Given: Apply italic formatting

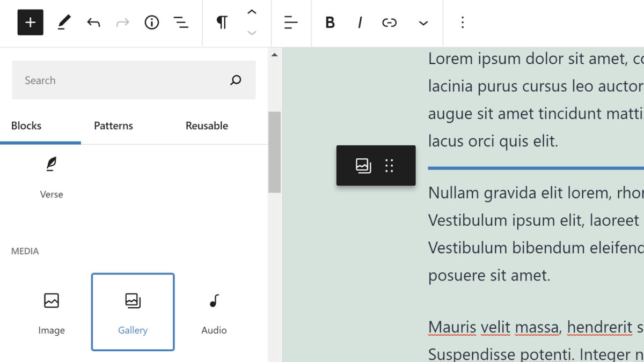Looking at the screenshot, I should tap(360, 23).
